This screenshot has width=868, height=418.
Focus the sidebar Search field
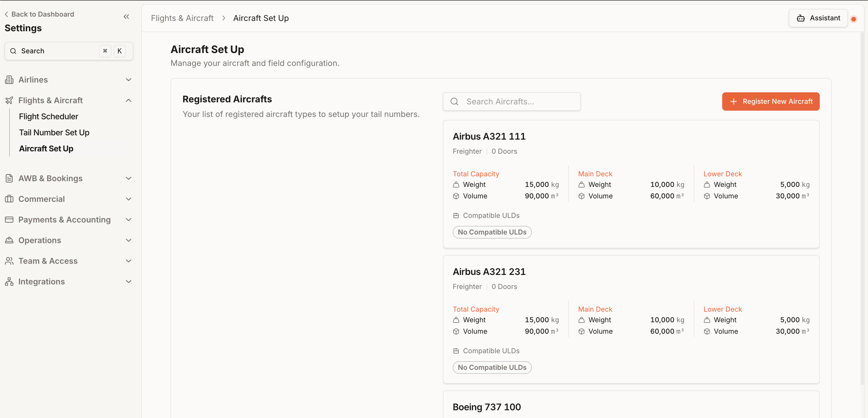69,51
